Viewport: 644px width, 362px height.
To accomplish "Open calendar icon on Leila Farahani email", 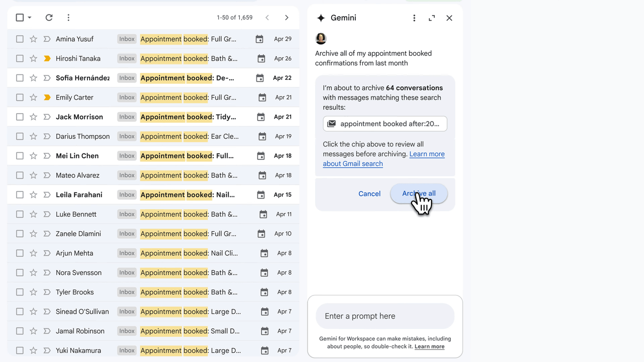I will tap(261, 195).
